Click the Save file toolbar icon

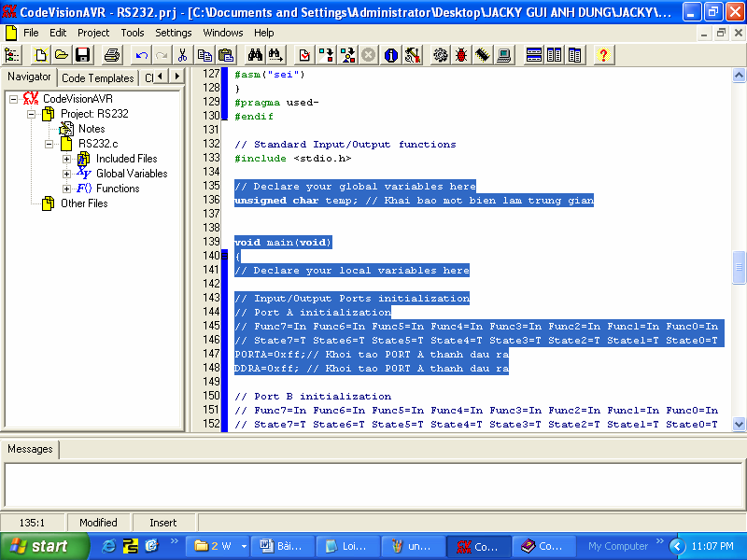[x=82, y=55]
